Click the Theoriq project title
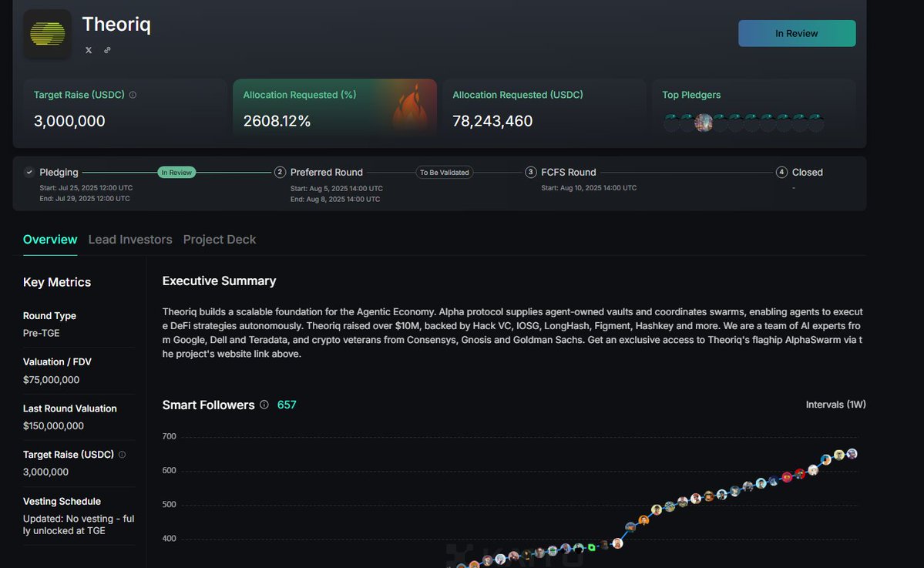924x568 pixels. pos(116,24)
